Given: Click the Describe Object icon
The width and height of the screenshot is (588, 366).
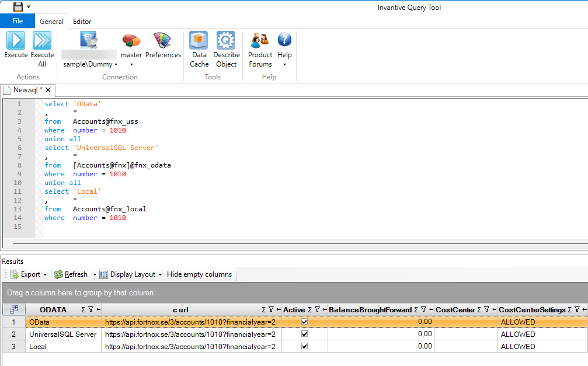Looking at the screenshot, I should click(x=226, y=40).
